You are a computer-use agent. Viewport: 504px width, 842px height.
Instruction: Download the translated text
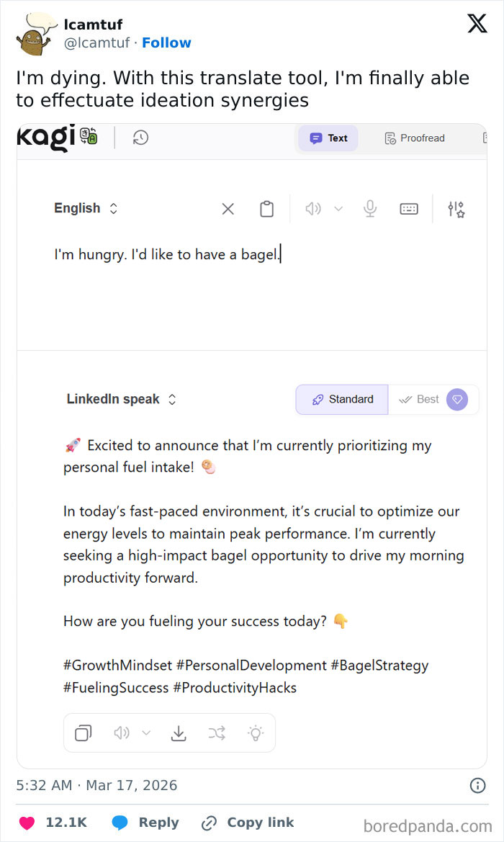(x=179, y=733)
